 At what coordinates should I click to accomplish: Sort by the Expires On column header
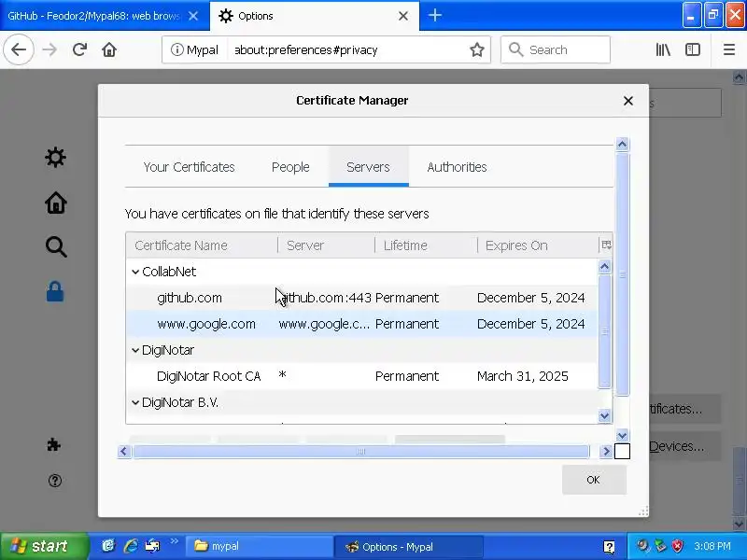tap(538, 245)
